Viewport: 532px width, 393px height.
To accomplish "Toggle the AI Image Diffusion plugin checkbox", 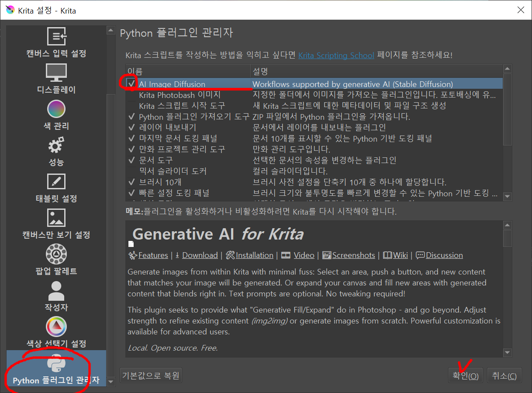I will 131,83.
